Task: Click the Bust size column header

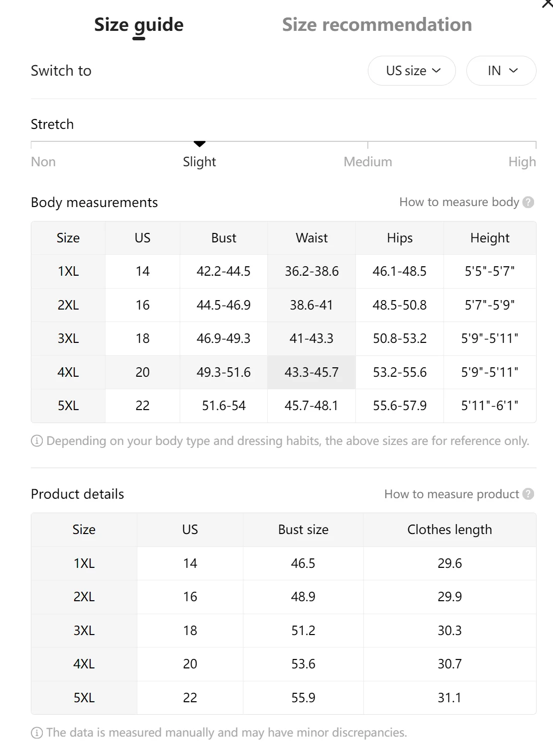Action: 303,530
